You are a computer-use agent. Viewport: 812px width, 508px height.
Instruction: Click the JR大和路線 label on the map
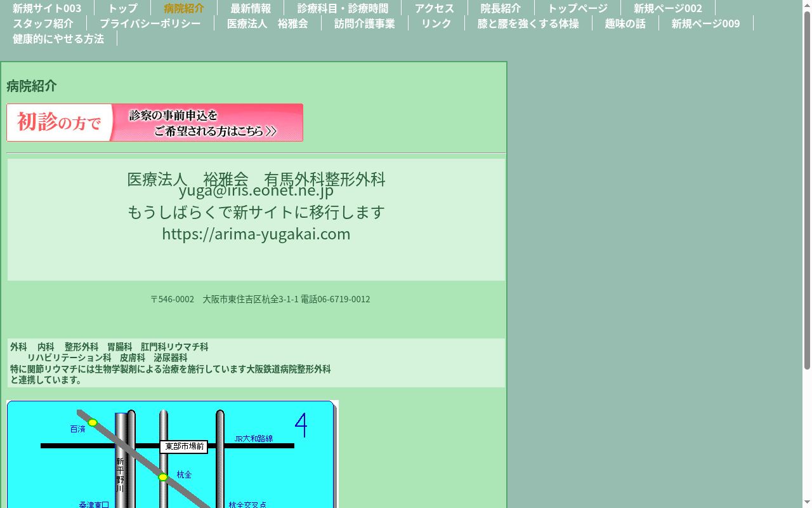(254, 439)
